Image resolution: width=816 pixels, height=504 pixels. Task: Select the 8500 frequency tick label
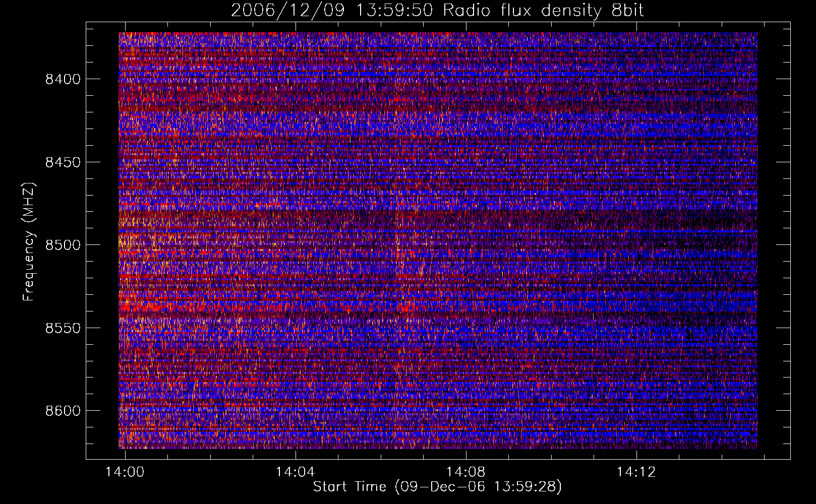click(63, 245)
